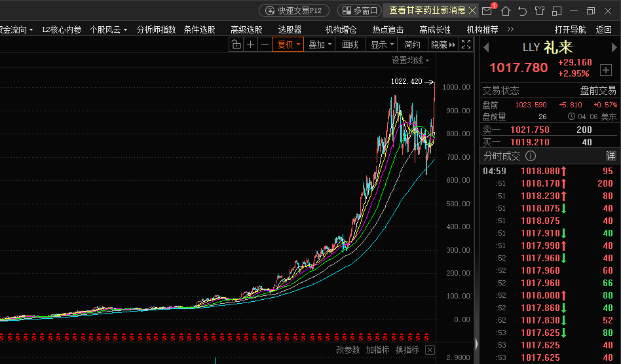Click the first red dividend marker on timeline

point(1,337)
